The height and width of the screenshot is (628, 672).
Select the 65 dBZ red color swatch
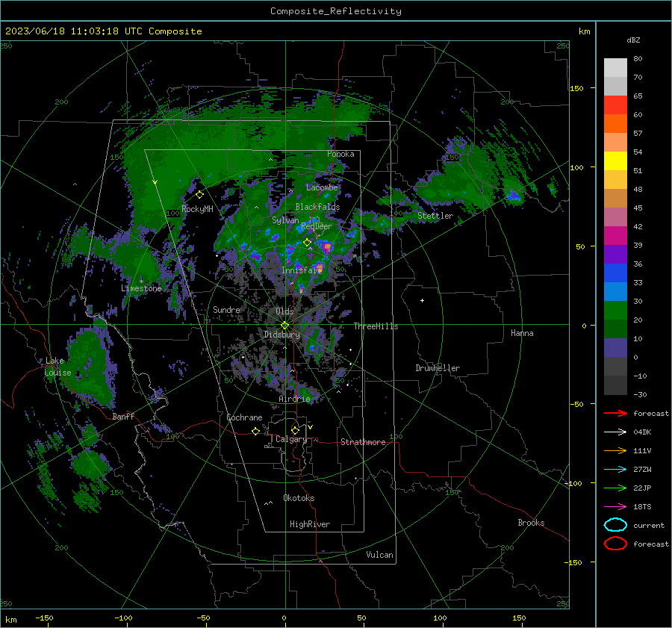[x=615, y=105]
